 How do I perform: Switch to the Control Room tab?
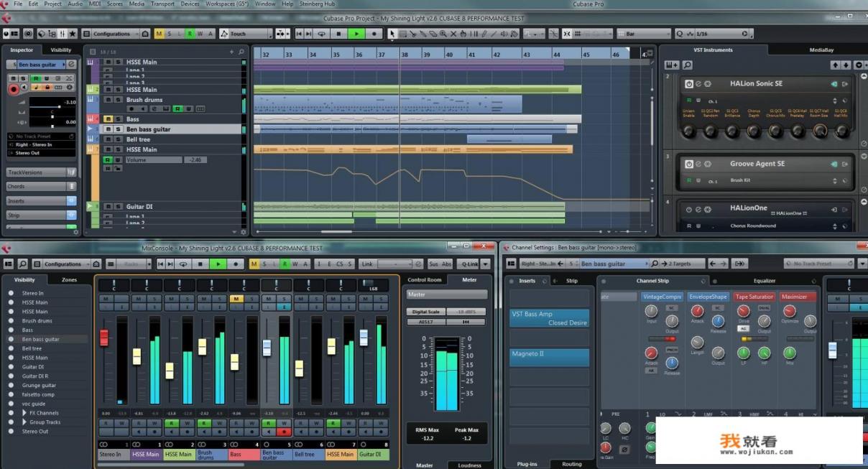click(425, 279)
